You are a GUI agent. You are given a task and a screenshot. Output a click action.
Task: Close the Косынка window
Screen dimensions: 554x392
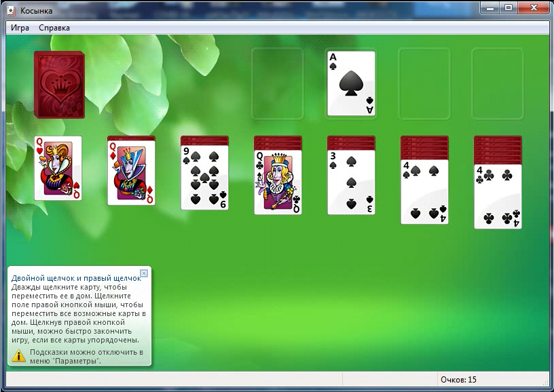pos(534,7)
